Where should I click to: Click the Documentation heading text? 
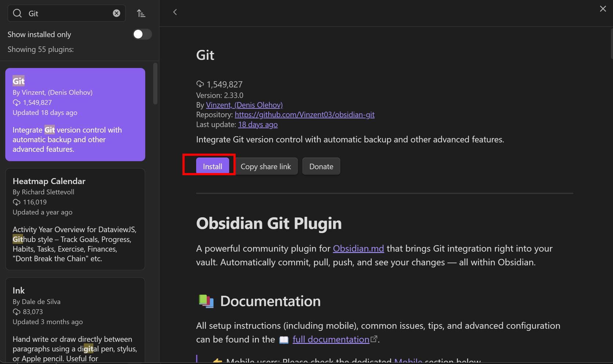click(x=270, y=301)
